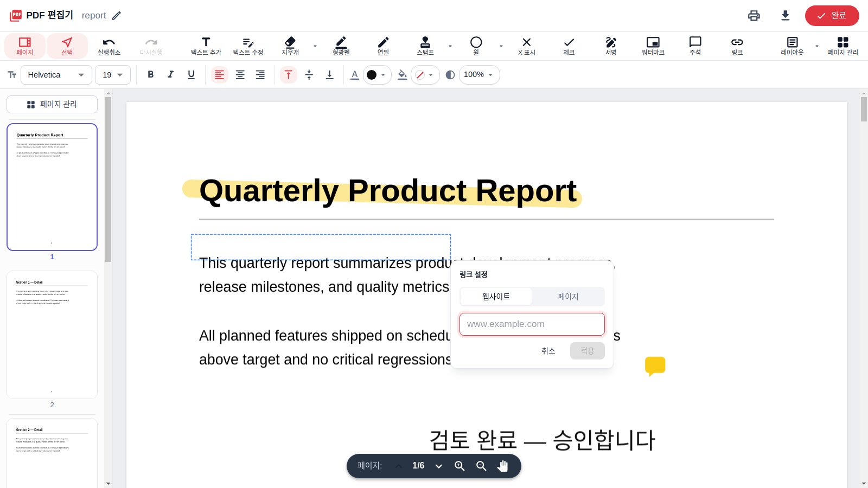Click the 1/6 page indicator
This screenshot has height=488, width=868.
[x=418, y=466]
